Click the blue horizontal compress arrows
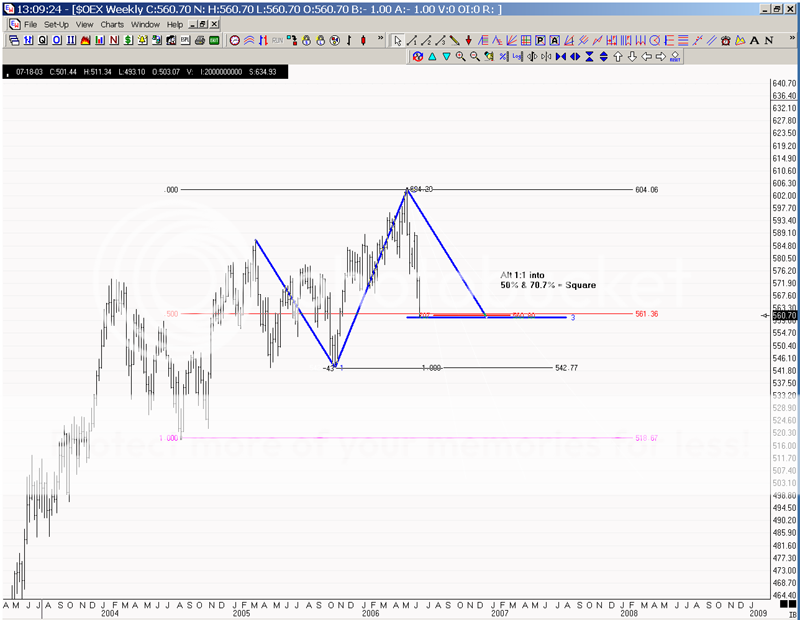800x620 pixels. (561, 57)
